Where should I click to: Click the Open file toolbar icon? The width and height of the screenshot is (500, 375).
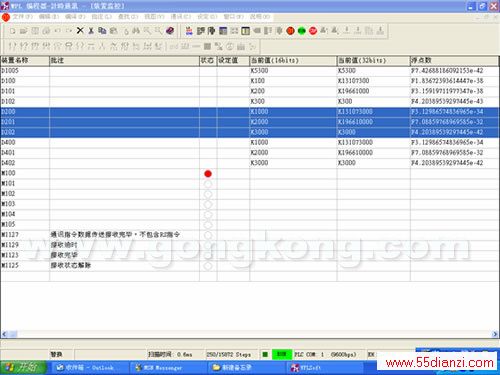tap(23, 31)
